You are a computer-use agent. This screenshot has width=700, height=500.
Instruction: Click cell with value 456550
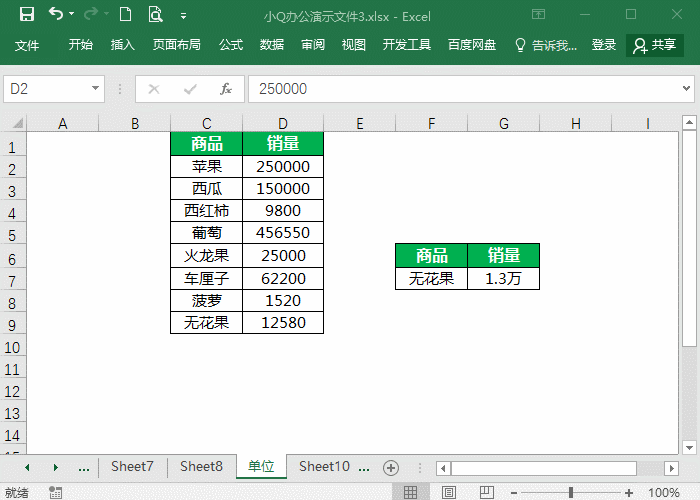click(283, 233)
